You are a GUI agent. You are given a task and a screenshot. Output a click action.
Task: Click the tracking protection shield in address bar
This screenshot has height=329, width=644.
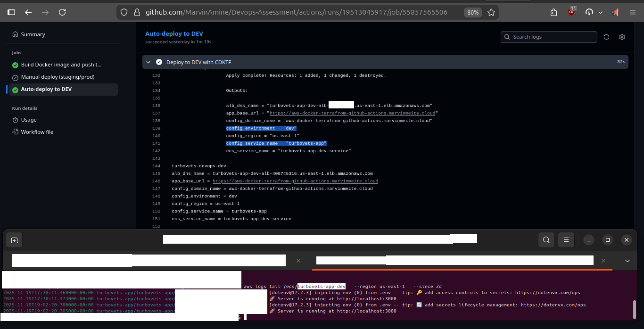coord(124,12)
